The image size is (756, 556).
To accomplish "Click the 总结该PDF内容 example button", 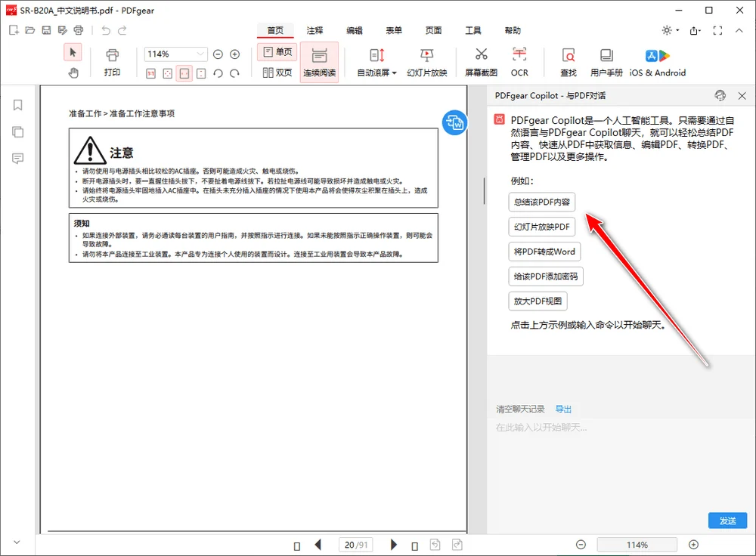I will (x=542, y=202).
